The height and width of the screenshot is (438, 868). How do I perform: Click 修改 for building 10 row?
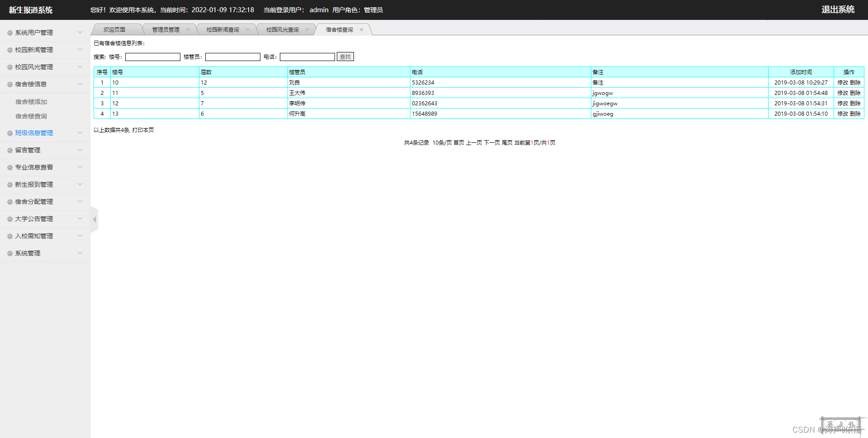[x=843, y=83]
